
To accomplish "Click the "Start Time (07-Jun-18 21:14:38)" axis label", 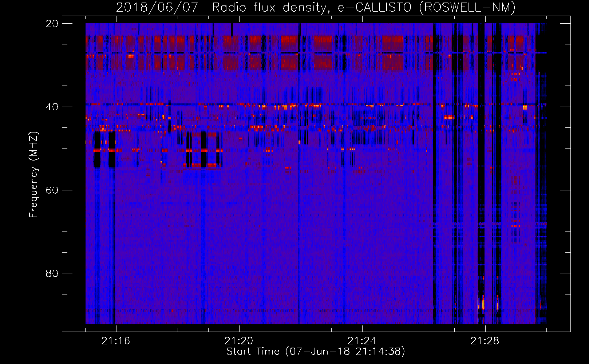I will click(316, 352).
